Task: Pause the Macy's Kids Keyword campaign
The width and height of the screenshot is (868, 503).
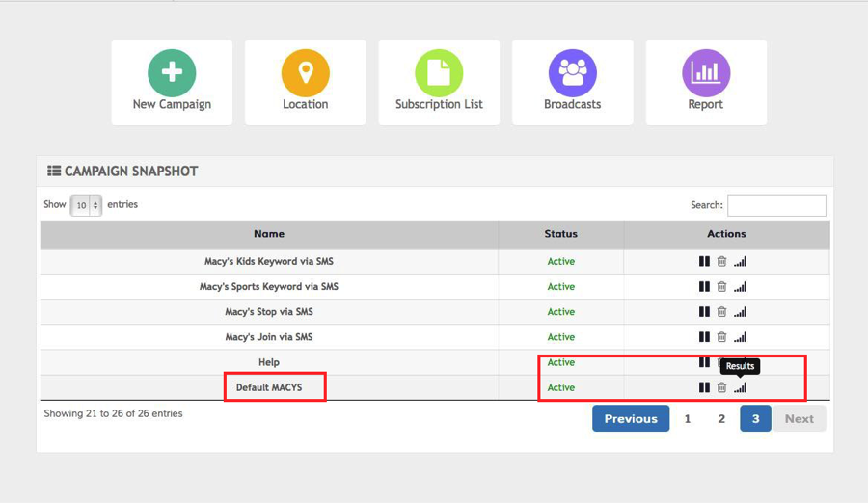Action: coord(704,261)
